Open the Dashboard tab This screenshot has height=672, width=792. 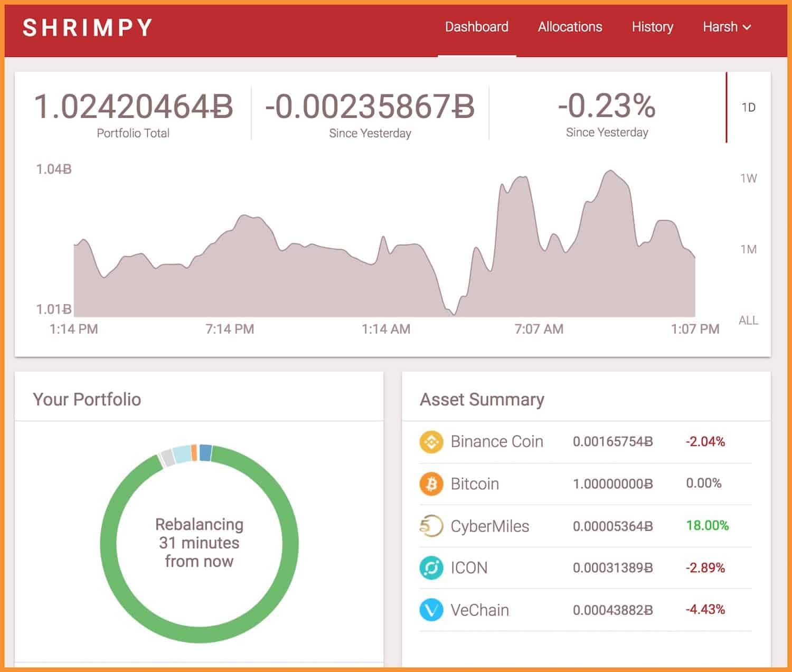476,27
